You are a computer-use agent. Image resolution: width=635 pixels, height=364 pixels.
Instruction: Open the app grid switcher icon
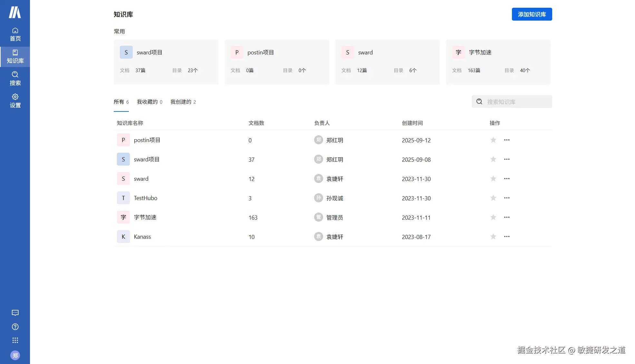click(15, 340)
